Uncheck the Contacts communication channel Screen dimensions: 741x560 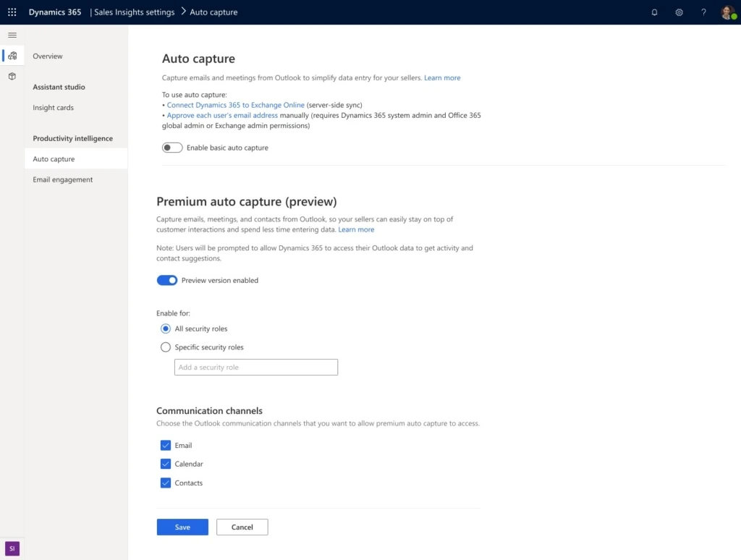(x=165, y=482)
